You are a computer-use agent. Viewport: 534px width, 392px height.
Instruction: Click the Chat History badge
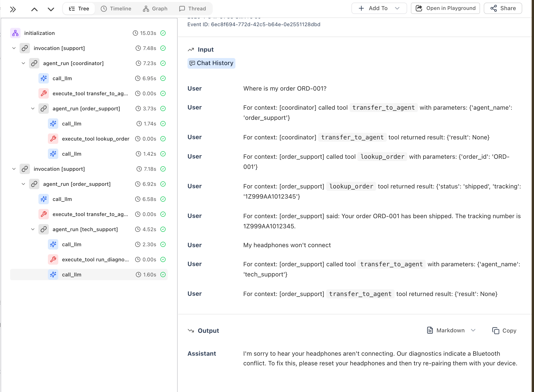point(211,63)
